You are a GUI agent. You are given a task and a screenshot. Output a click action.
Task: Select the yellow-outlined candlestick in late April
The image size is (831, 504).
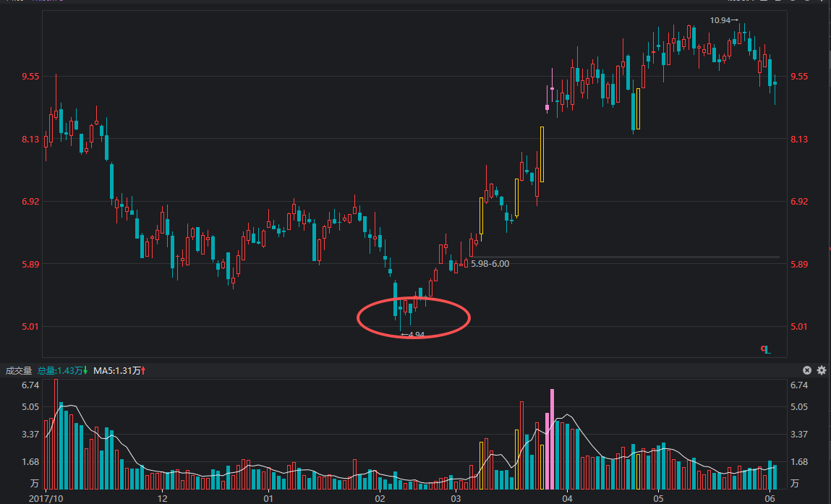[638, 109]
